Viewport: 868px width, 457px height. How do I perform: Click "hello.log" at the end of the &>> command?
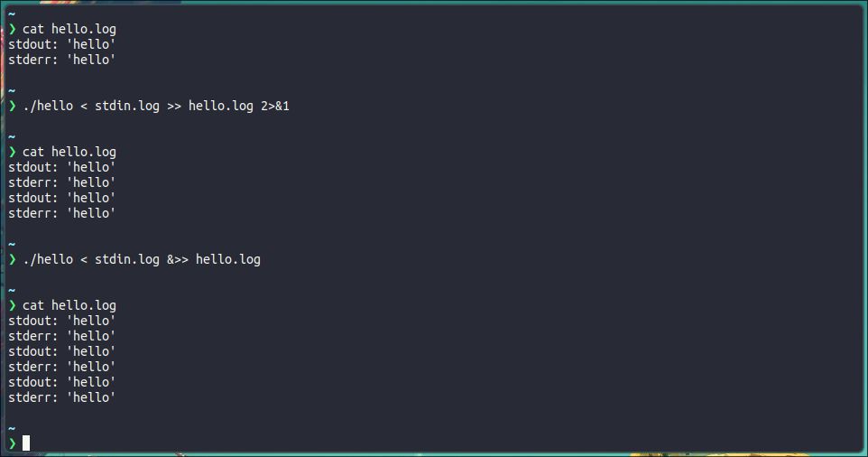coord(228,259)
